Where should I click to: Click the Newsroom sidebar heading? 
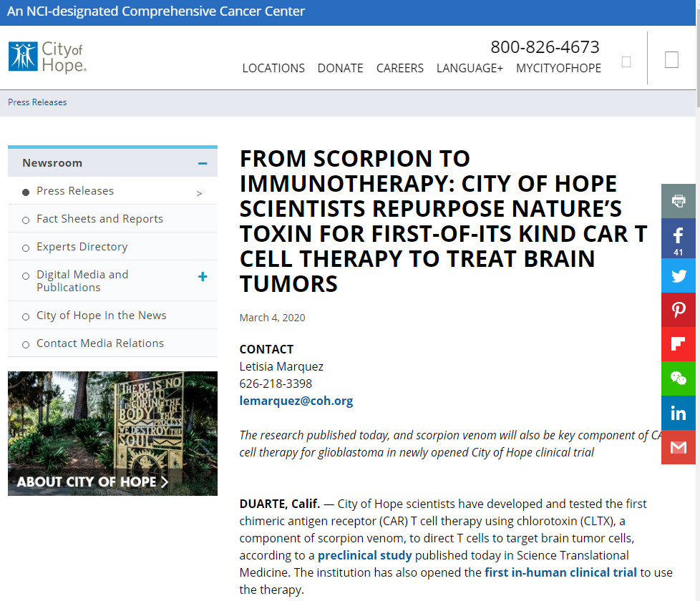coord(52,163)
